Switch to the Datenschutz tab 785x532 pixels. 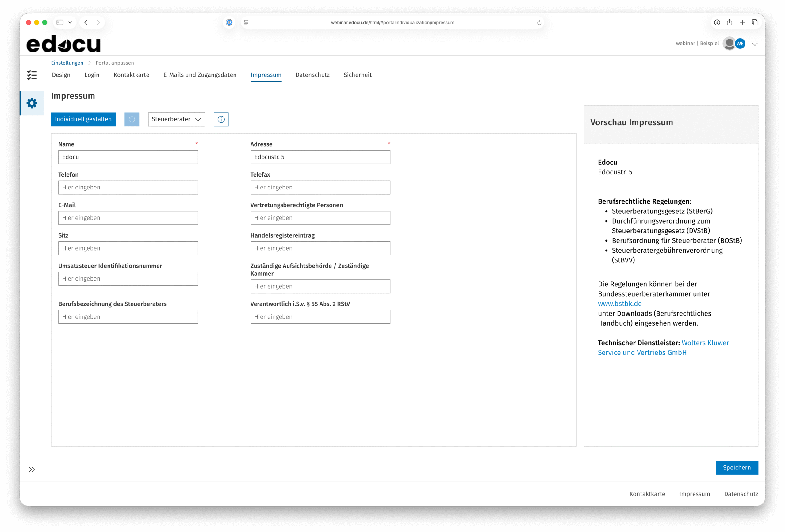pos(312,75)
